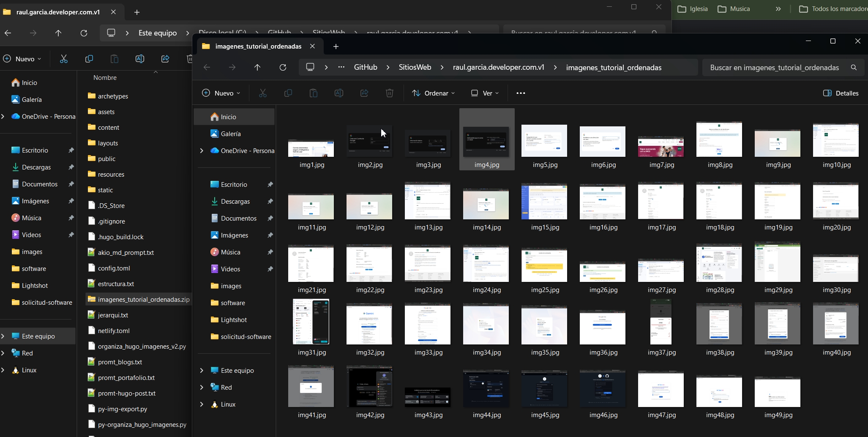This screenshot has width=868, height=437.
Task: Cut the selected file with the scissors icon
Action: tap(263, 93)
